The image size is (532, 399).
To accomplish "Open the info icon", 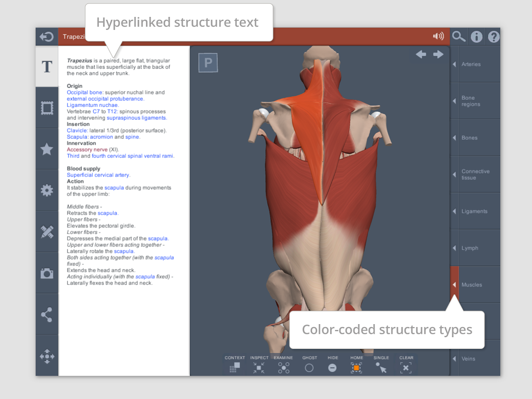I will [x=476, y=36].
